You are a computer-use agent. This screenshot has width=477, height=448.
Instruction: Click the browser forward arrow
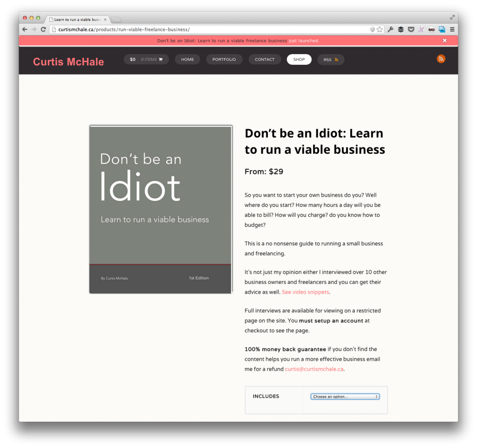[34, 29]
